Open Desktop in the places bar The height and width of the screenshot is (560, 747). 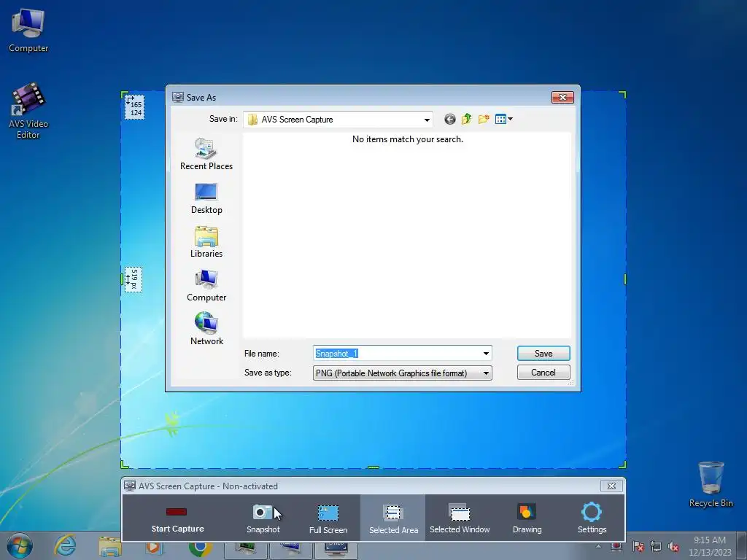coord(206,198)
